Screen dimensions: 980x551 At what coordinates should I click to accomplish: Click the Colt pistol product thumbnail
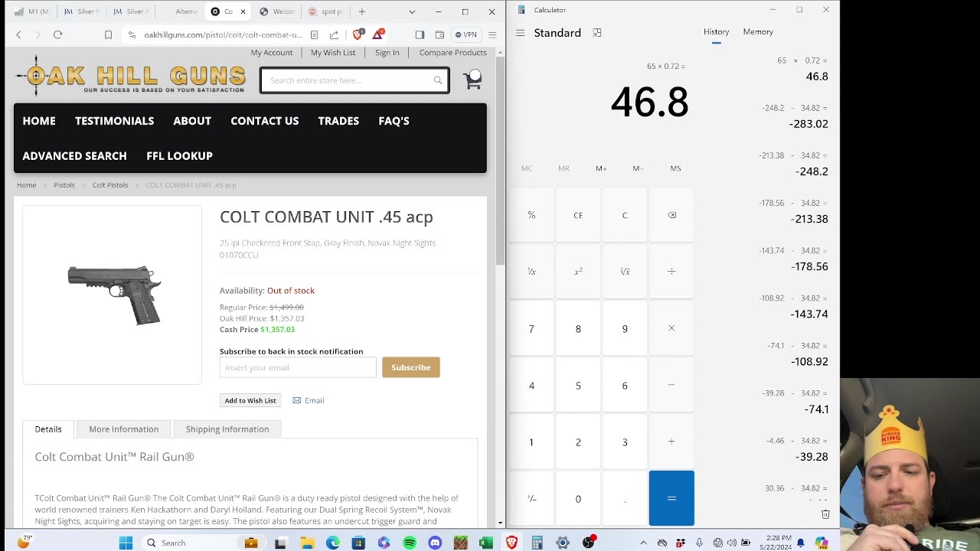113,295
